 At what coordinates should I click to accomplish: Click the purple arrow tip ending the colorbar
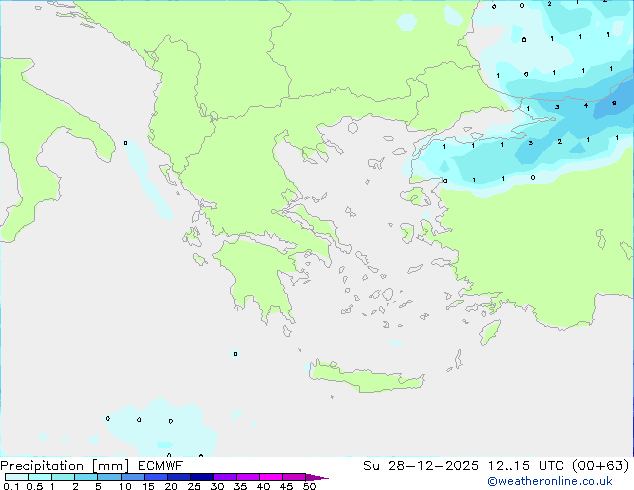coord(317,477)
